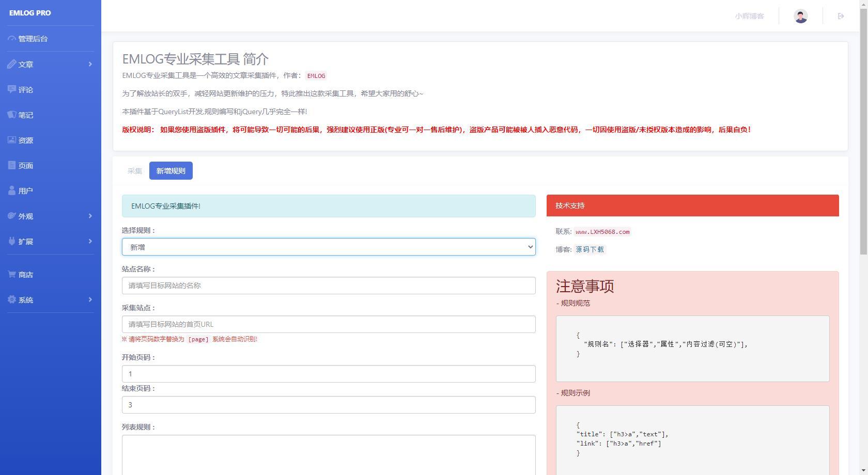Click the 用户 person icon

(x=12, y=191)
